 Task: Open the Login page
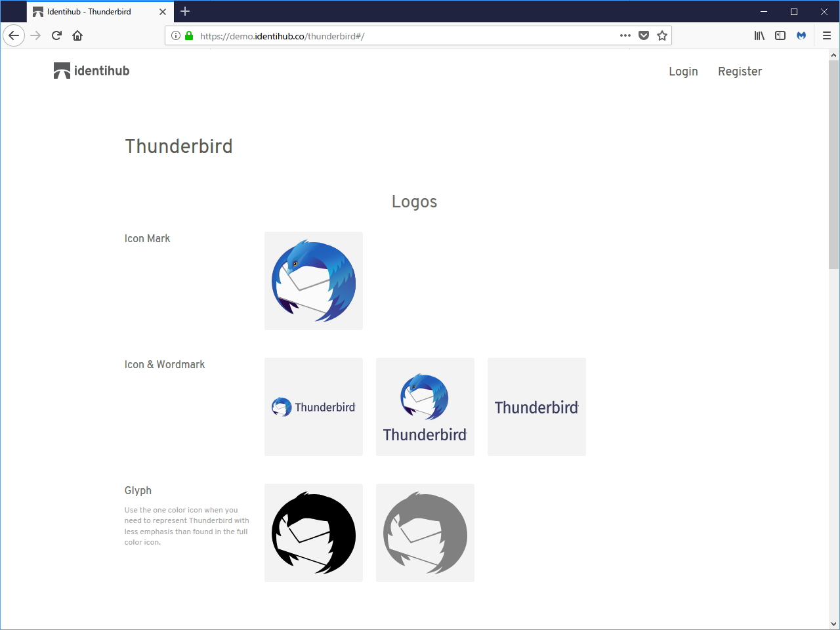click(x=683, y=72)
